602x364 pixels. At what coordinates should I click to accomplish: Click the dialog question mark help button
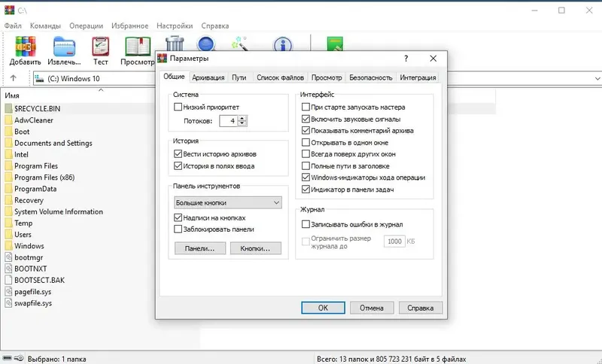406,59
